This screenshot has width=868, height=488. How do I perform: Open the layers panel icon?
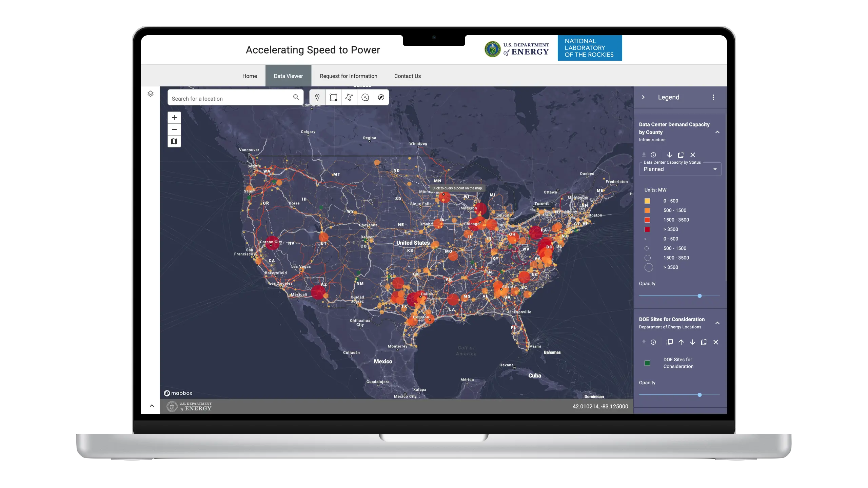pyautogui.click(x=151, y=94)
